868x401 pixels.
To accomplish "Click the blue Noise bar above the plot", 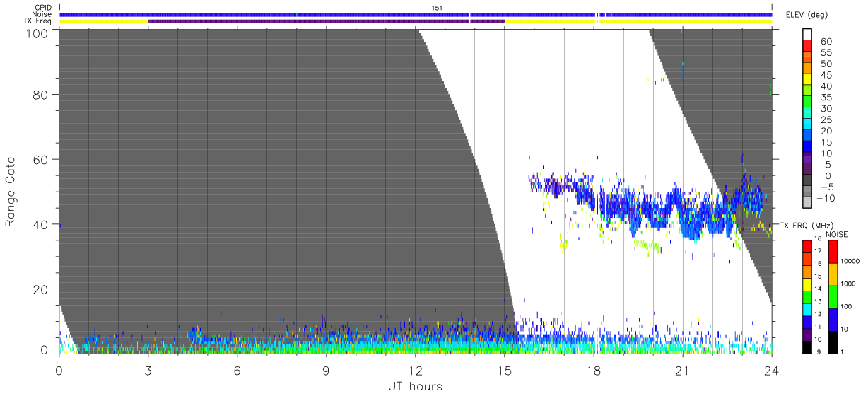I will coord(416,14).
